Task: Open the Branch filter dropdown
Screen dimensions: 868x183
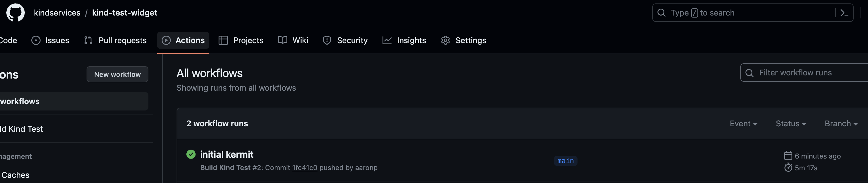Action: click(x=841, y=124)
